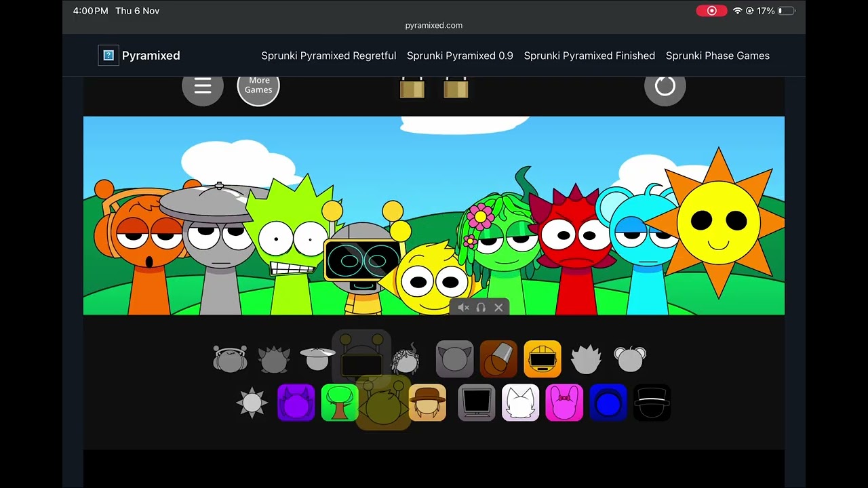Open the hamburger menu in the game

203,86
